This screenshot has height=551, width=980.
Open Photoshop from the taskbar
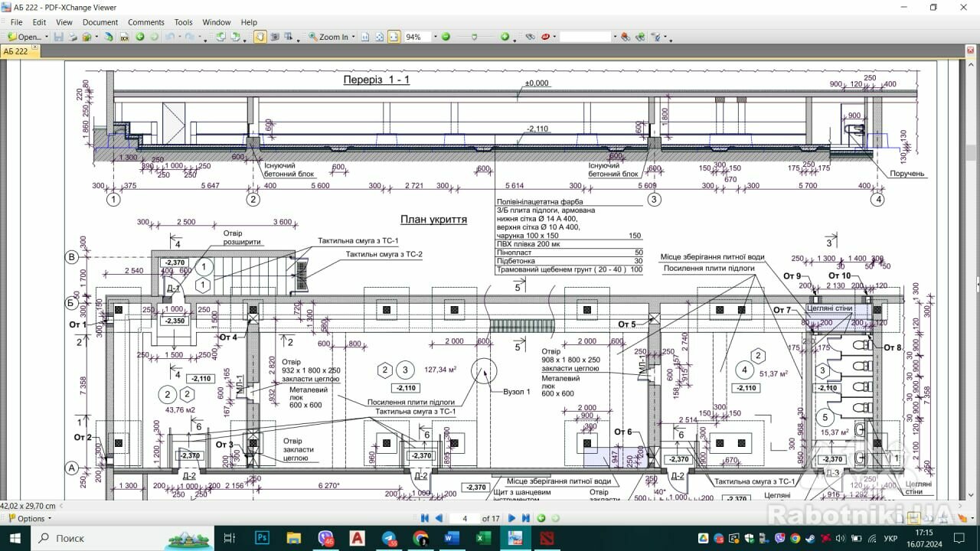point(262,538)
